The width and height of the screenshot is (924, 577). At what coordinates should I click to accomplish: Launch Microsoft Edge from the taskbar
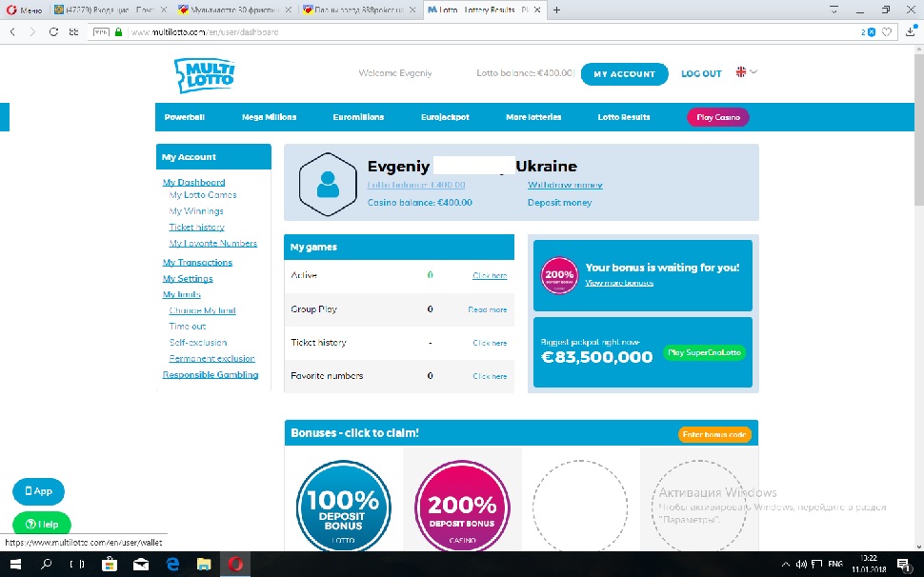(x=172, y=564)
